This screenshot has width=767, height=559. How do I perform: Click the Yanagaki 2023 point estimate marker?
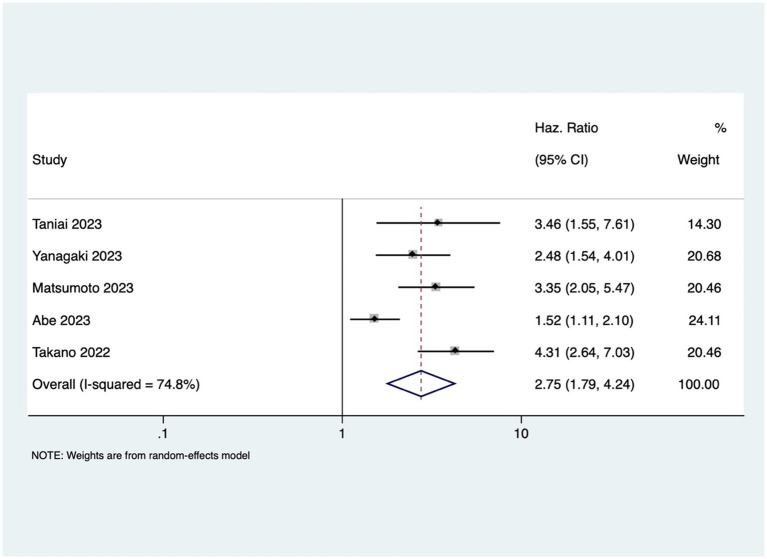pos(412,254)
